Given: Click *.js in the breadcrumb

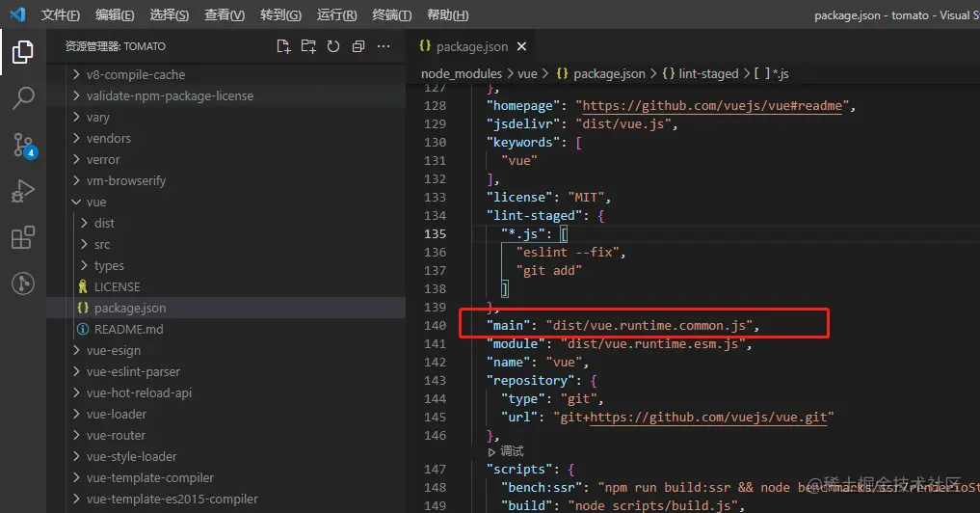Looking at the screenshot, I should (772, 74).
